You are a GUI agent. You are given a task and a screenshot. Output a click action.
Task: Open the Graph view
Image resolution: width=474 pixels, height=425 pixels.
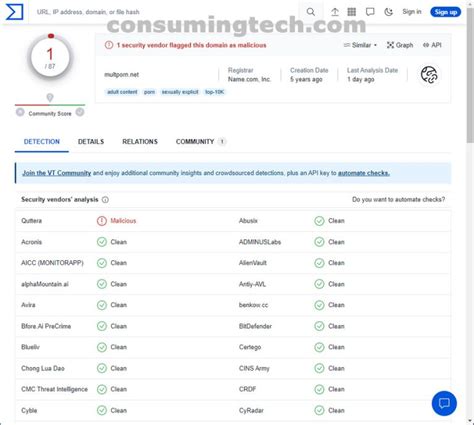pos(400,45)
